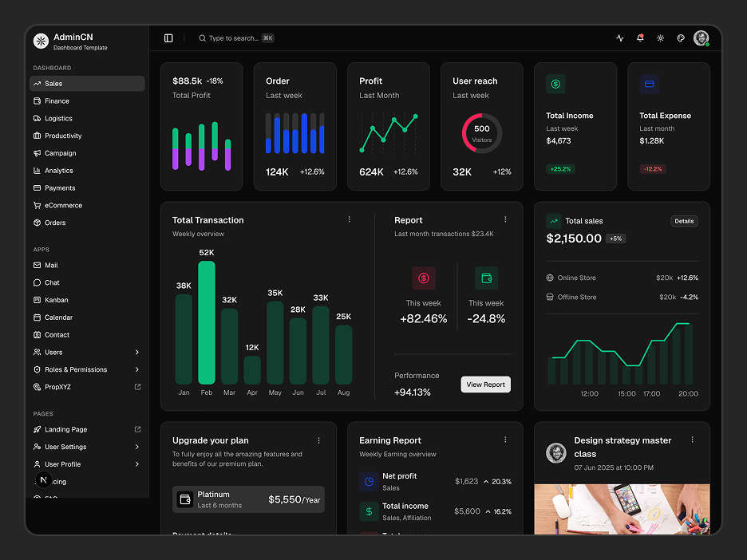
Task: Expand User Profile chevron
Action: coord(137,463)
